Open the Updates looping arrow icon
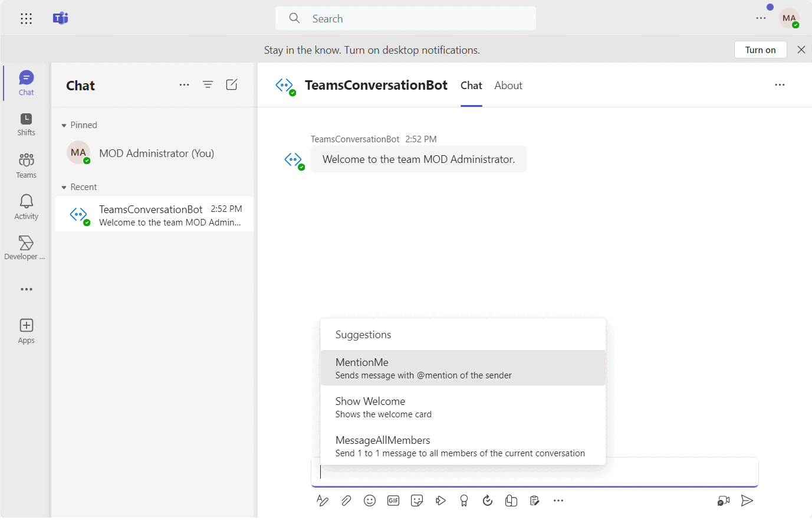The width and height of the screenshot is (812, 520). point(488,501)
